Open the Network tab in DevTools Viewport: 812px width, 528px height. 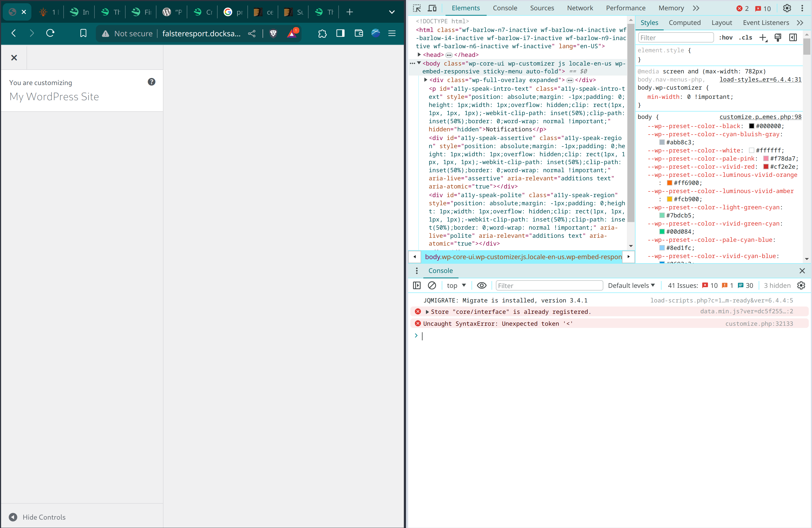pyautogui.click(x=580, y=8)
